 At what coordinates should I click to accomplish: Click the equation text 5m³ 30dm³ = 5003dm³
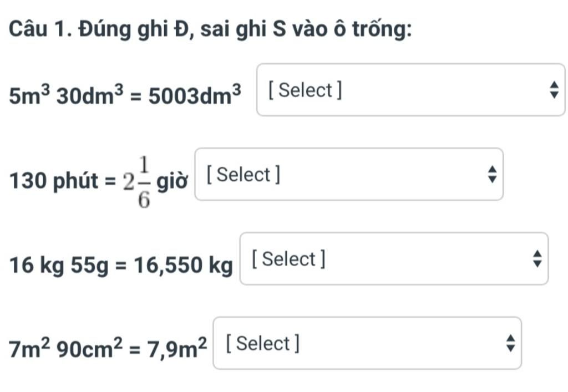[125, 95]
